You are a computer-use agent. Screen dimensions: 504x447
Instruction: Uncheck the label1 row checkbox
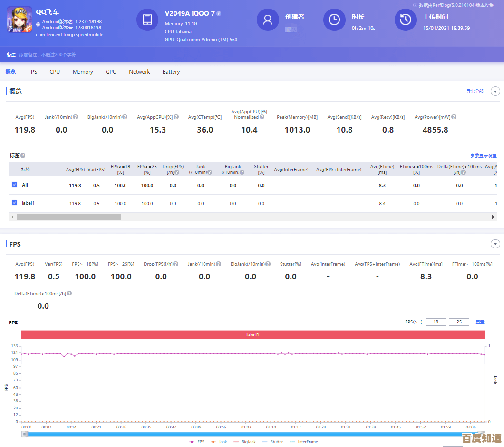(14, 203)
